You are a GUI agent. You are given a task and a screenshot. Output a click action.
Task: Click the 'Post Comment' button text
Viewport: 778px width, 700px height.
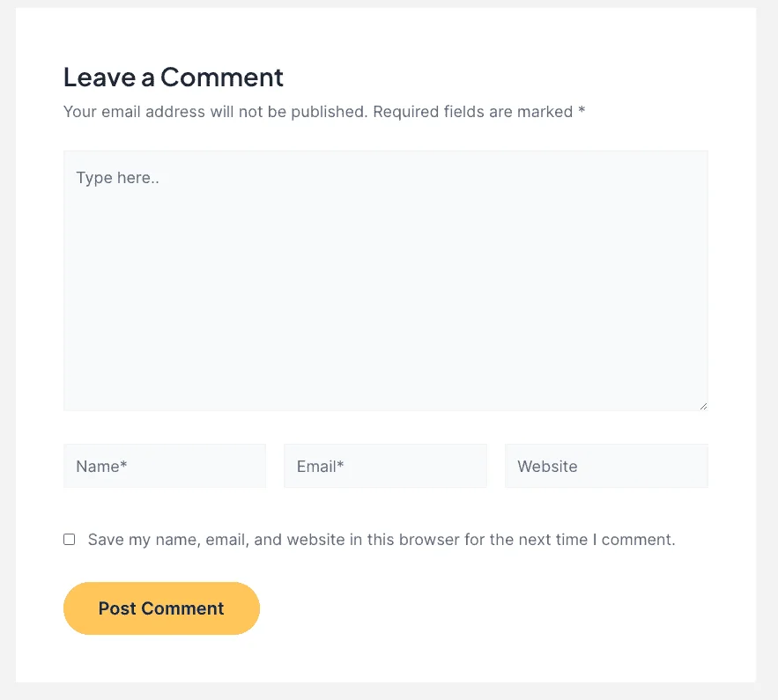pyautogui.click(x=161, y=608)
